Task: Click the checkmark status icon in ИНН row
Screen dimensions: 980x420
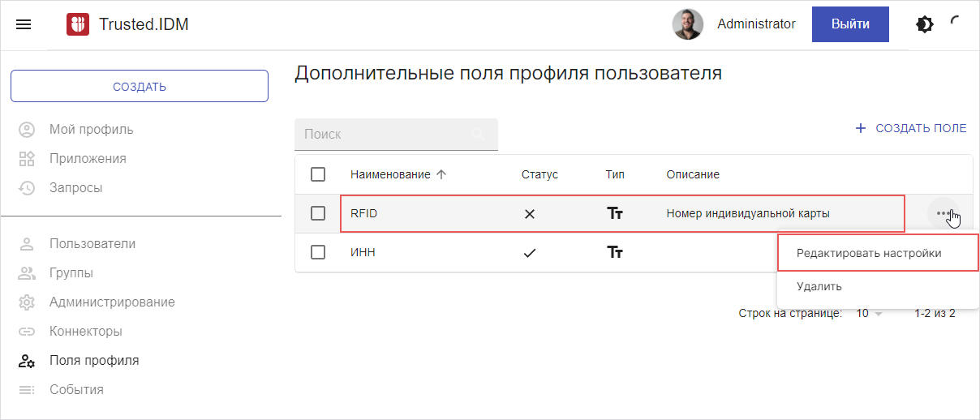Action: [x=530, y=253]
